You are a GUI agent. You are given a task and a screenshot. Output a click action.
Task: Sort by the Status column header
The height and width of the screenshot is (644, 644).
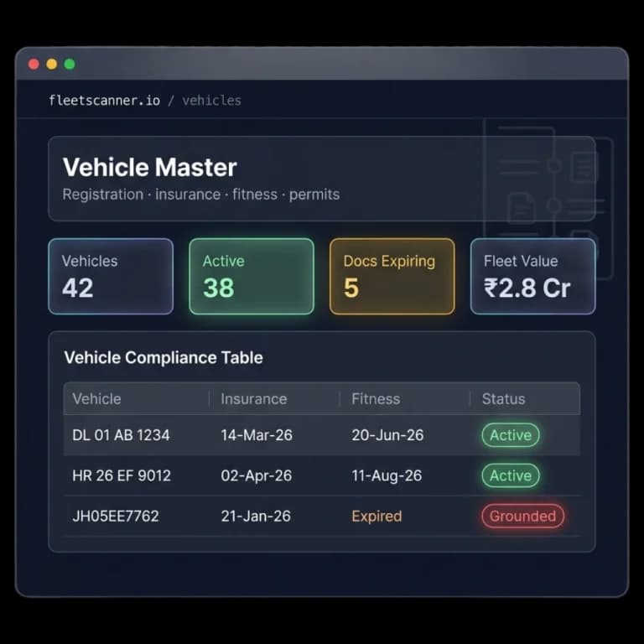[x=503, y=399]
